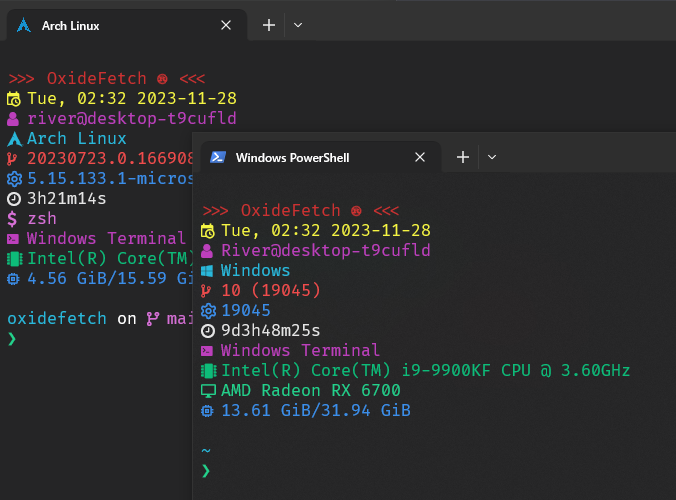The height and width of the screenshot is (500, 676).
Task: Open a new tab in Arch Linux window
Action: pos(269,25)
